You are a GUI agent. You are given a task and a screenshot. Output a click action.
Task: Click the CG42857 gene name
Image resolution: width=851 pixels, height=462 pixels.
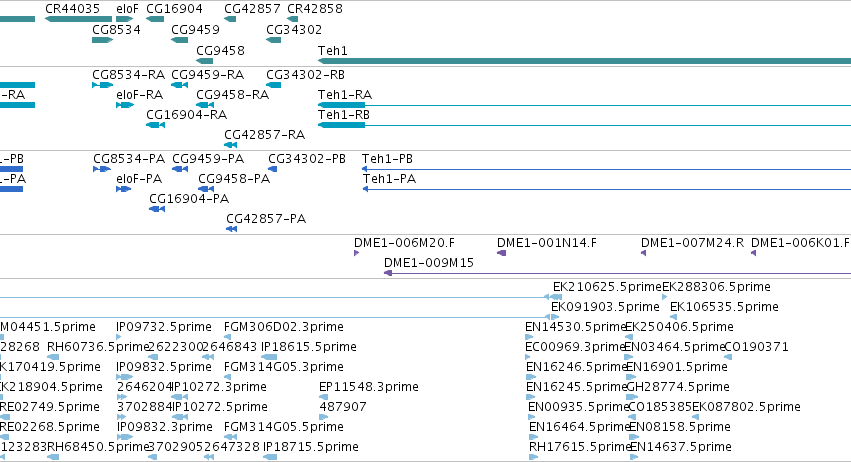click(x=252, y=9)
